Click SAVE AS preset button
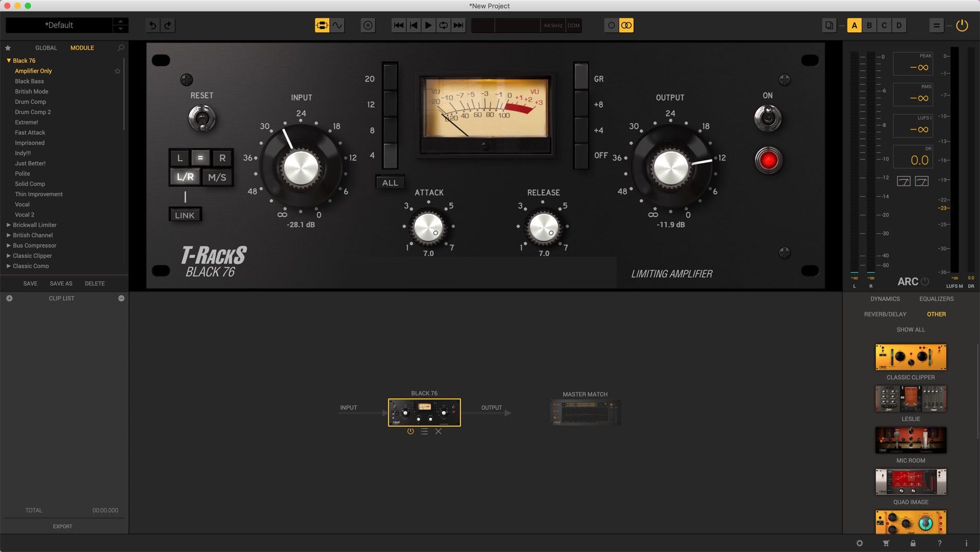This screenshot has width=980, height=552. pyautogui.click(x=61, y=283)
